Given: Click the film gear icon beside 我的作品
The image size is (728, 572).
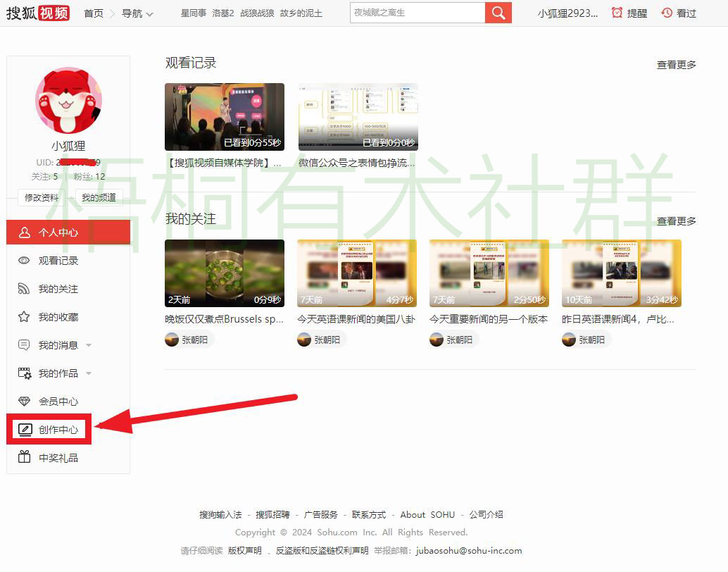Looking at the screenshot, I should point(24,373).
